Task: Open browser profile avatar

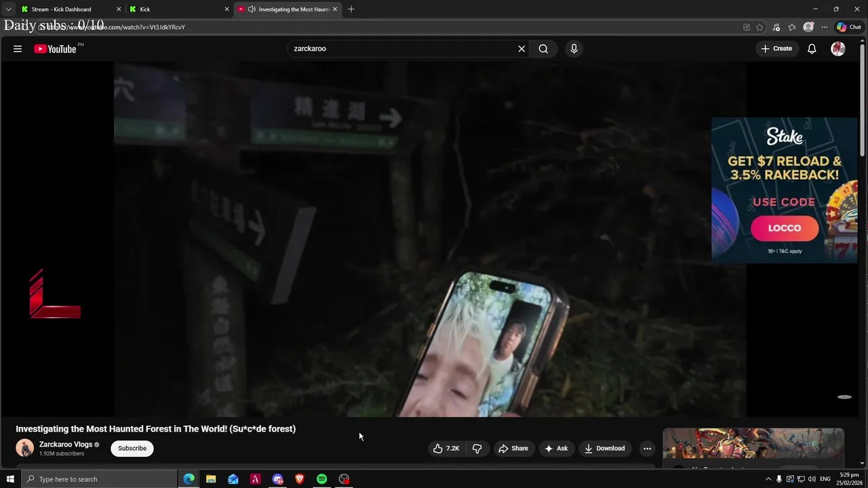Action: click(808, 27)
